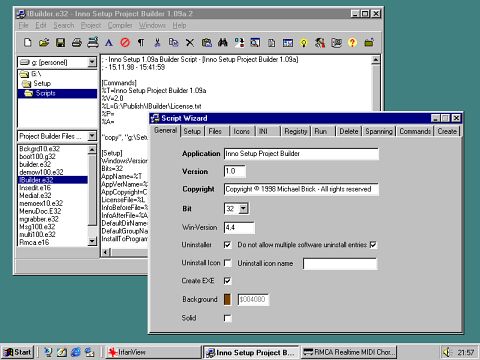Image resolution: width=480 pixels, height=360 pixels.
Task: Click the document pages toolbar icon
Action: 271,43
